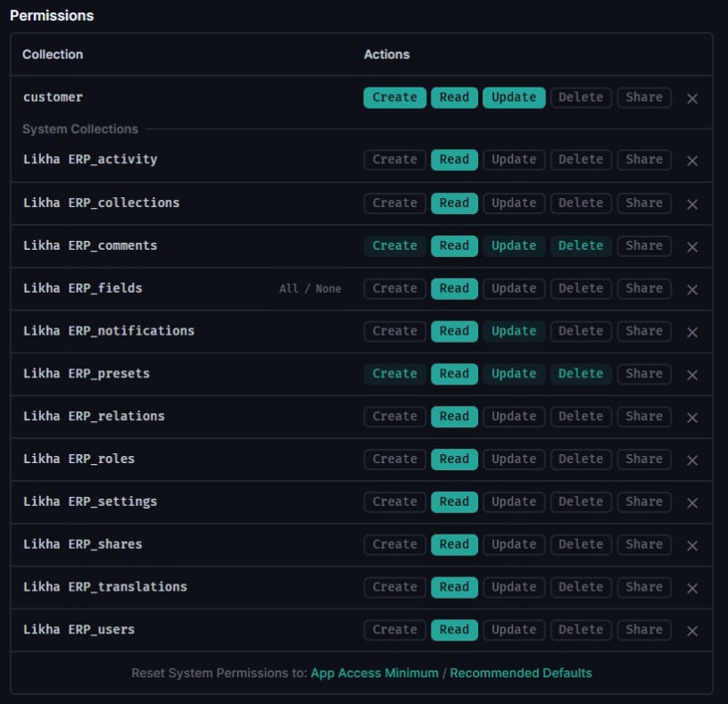Remove the customer collection permission row

692,98
